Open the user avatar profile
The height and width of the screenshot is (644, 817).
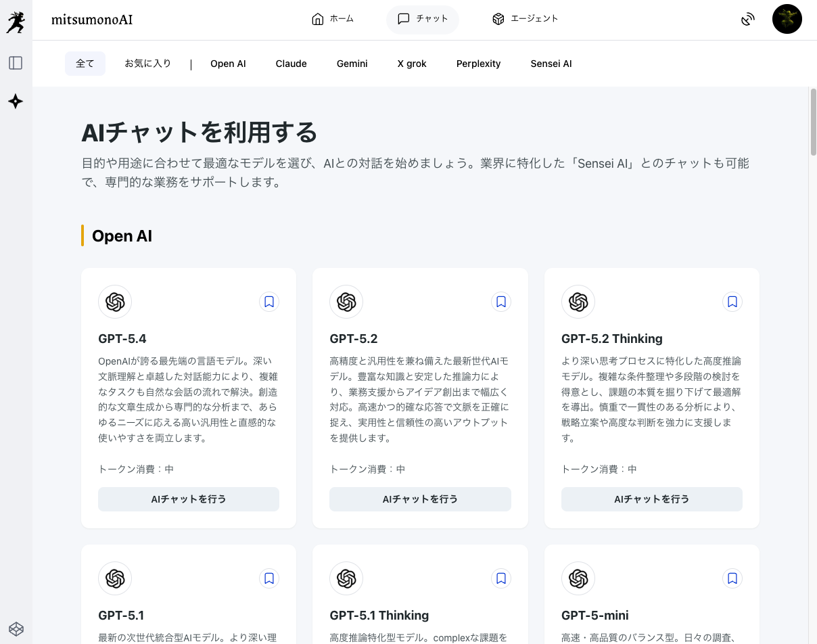(x=787, y=19)
